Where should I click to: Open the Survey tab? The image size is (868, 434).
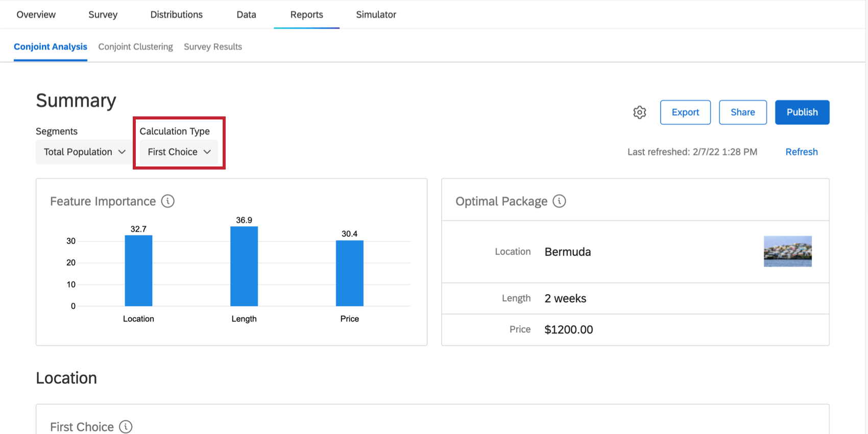point(103,14)
